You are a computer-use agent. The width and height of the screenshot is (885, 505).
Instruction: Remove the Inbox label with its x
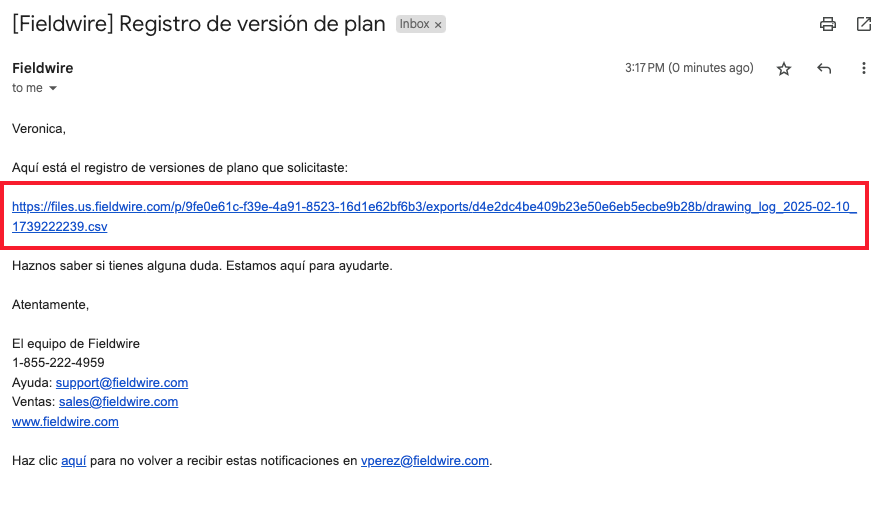tap(438, 25)
